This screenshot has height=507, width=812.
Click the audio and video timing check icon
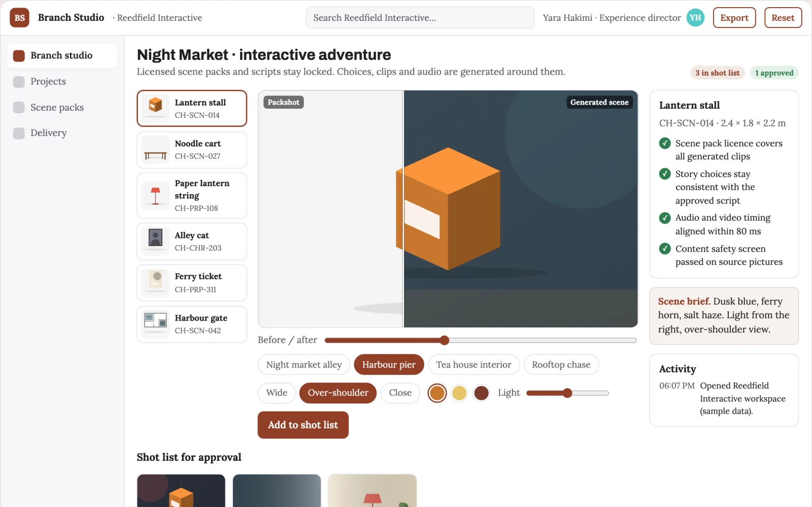coord(665,218)
